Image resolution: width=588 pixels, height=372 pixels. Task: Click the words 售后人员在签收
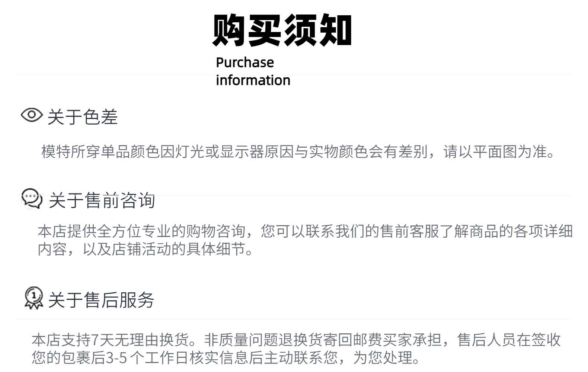[509, 340]
